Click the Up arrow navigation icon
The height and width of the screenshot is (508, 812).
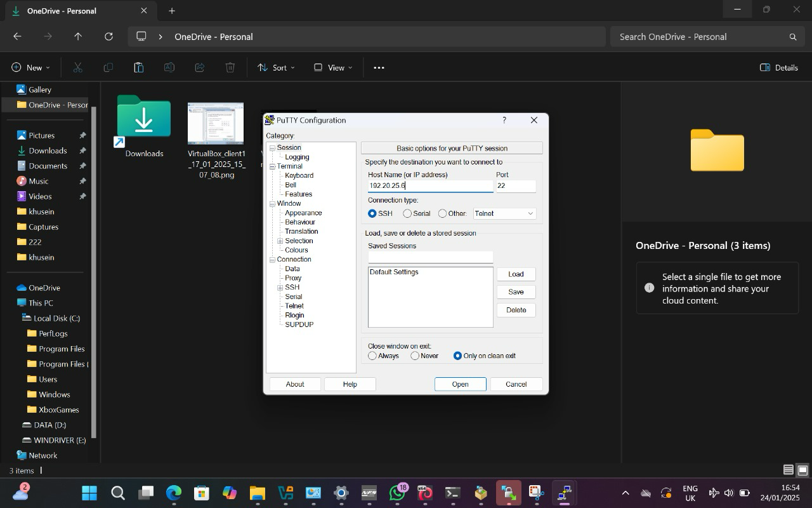pos(78,37)
